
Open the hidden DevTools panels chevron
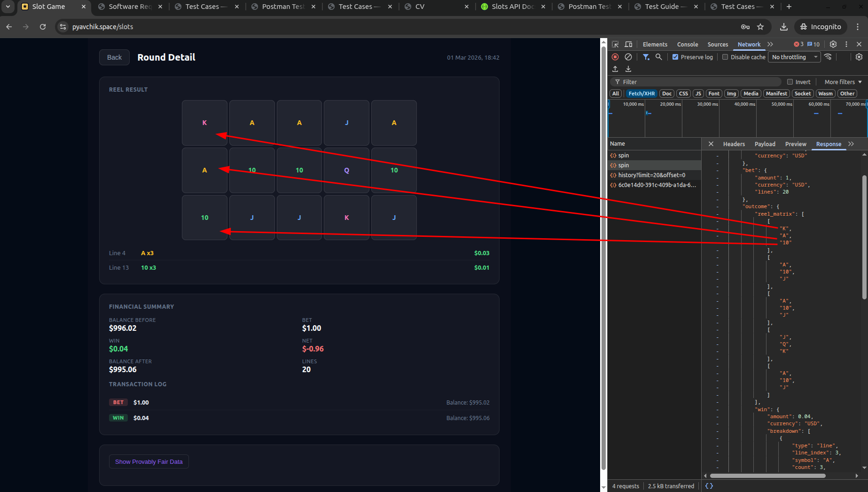pyautogui.click(x=770, y=44)
